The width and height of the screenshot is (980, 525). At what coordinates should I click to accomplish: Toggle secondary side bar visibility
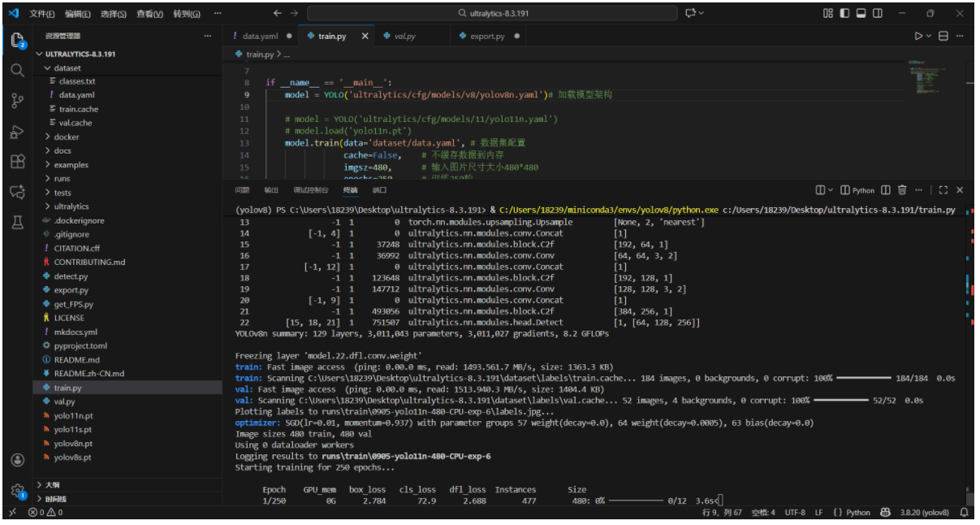(x=879, y=13)
